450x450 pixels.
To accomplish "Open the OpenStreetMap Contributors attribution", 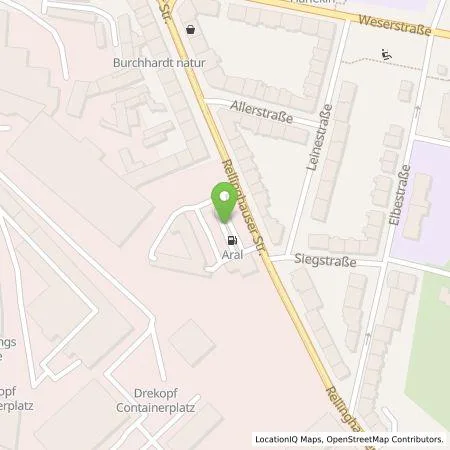I will point(385,439).
